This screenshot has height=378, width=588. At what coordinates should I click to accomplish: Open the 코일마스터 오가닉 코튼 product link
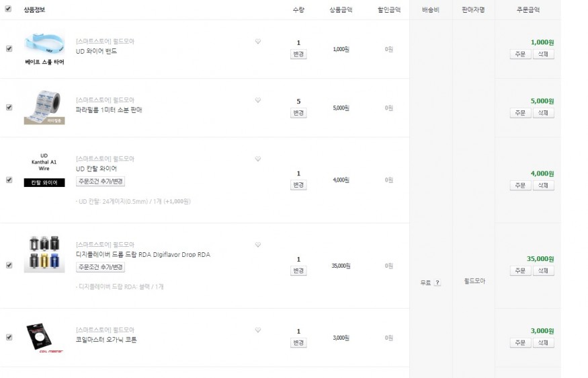click(106, 340)
